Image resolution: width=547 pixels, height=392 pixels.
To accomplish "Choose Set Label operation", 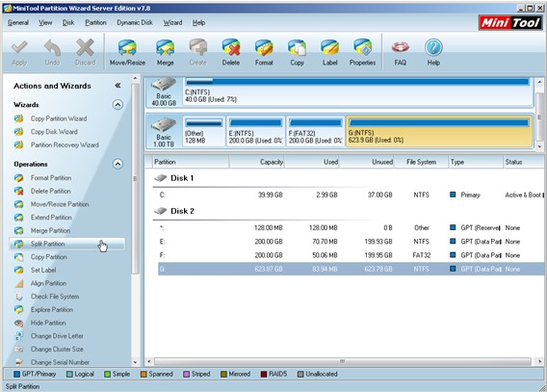I will click(43, 270).
